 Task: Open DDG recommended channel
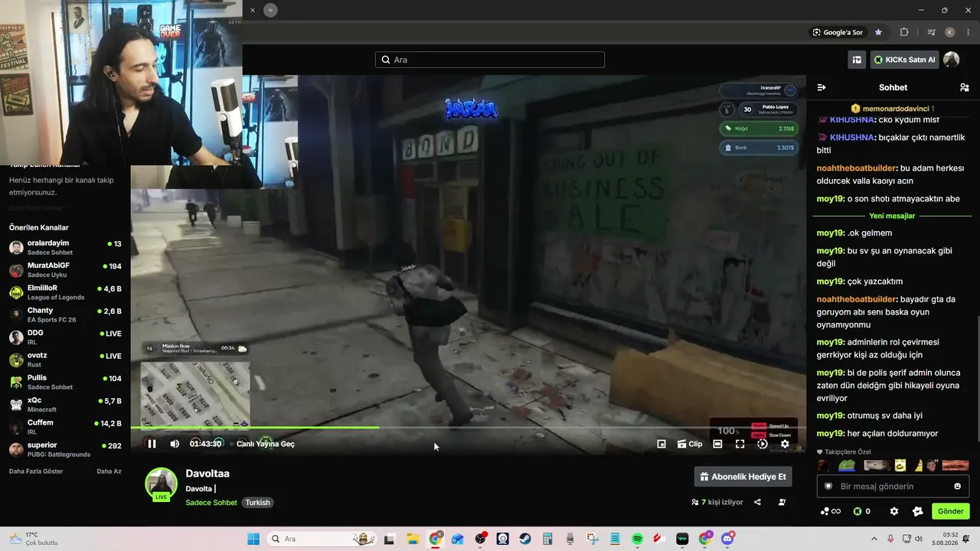[65, 337]
